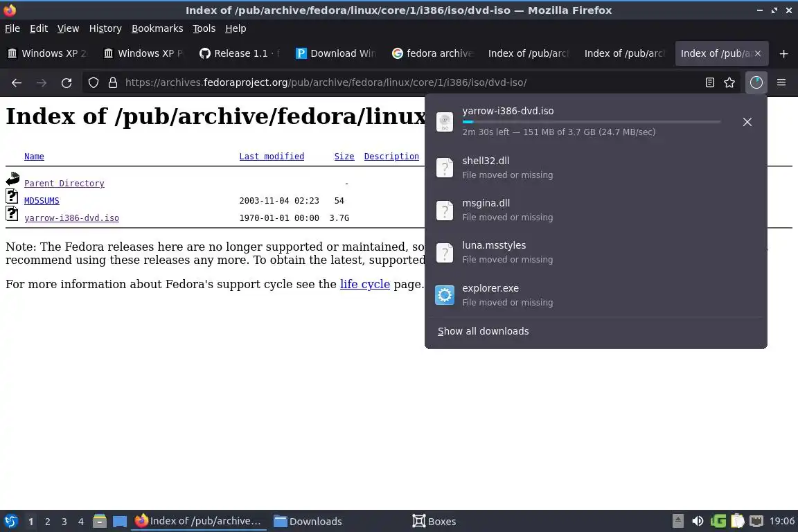This screenshot has height=532, width=798.
Task: Open the View menu
Action: [68, 28]
